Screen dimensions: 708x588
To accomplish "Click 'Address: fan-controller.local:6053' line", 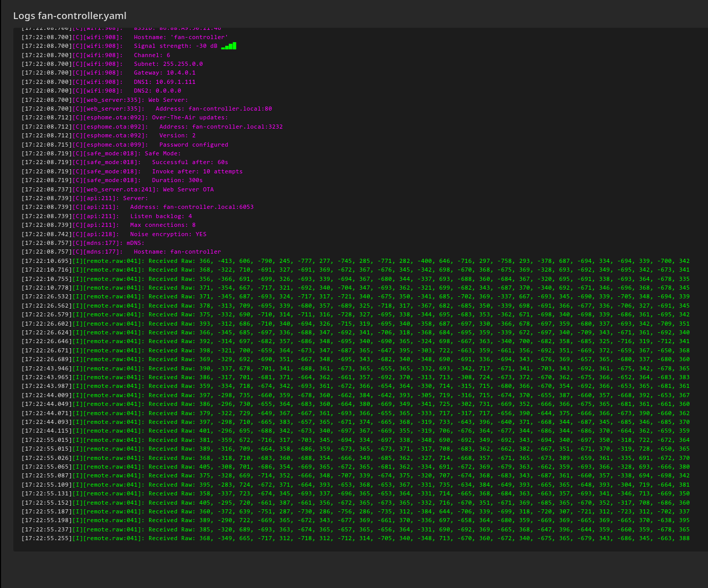I will tap(137, 207).
